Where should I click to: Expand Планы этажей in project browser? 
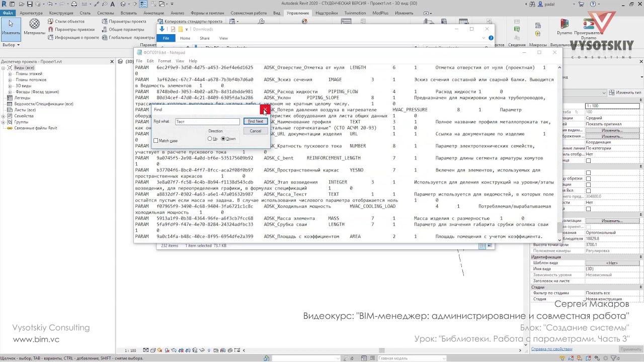point(10,74)
